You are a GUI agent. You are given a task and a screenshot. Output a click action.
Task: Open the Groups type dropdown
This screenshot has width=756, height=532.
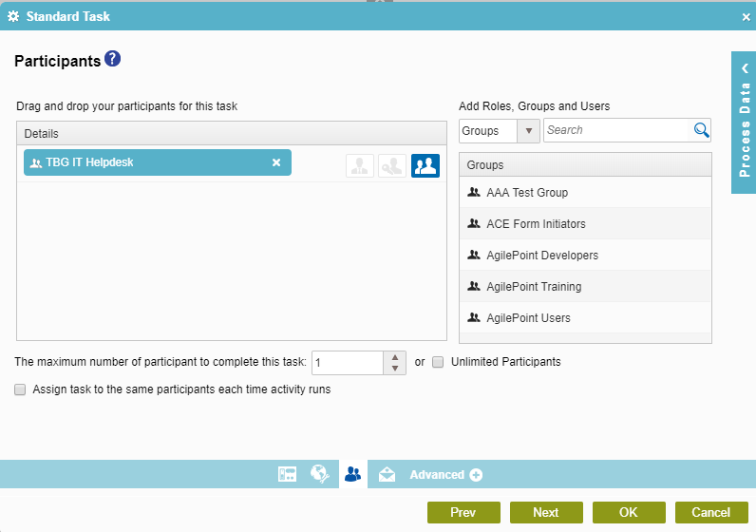pos(499,130)
